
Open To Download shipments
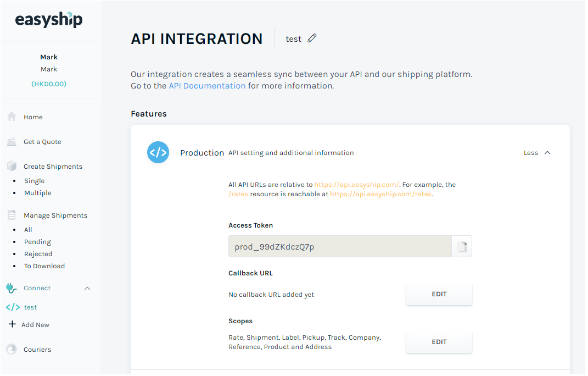[44, 266]
